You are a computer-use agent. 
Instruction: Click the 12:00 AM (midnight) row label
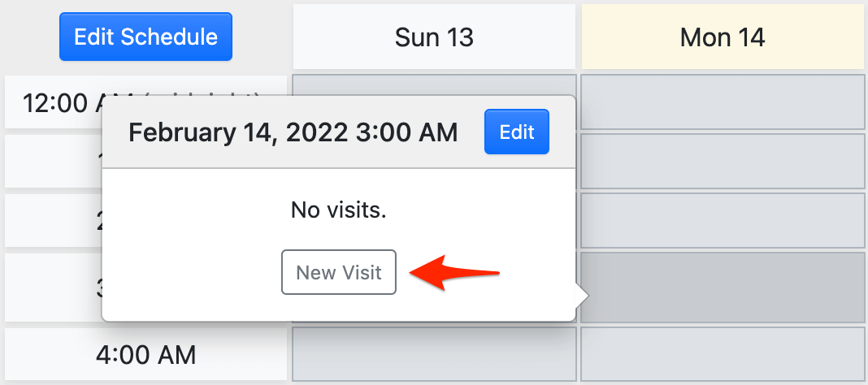click(x=57, y=102)
